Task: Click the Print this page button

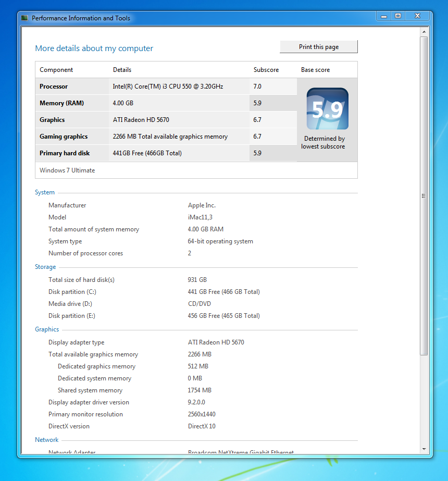Action: (x=319, y=47)
